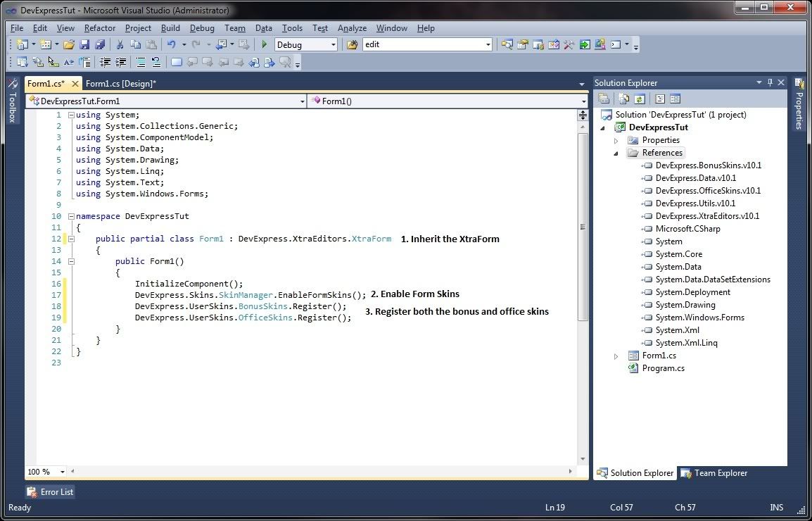Select DevExpress.XtraEditors.v10.1 reference

click(706, 216)
